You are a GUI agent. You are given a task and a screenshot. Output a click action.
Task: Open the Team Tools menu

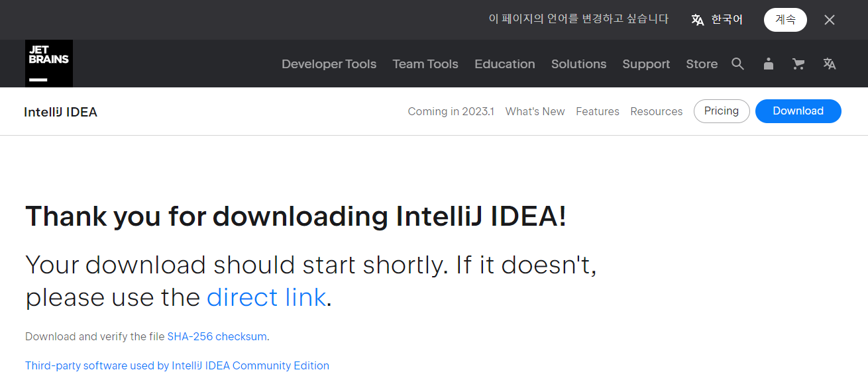(x=425, y=64)
